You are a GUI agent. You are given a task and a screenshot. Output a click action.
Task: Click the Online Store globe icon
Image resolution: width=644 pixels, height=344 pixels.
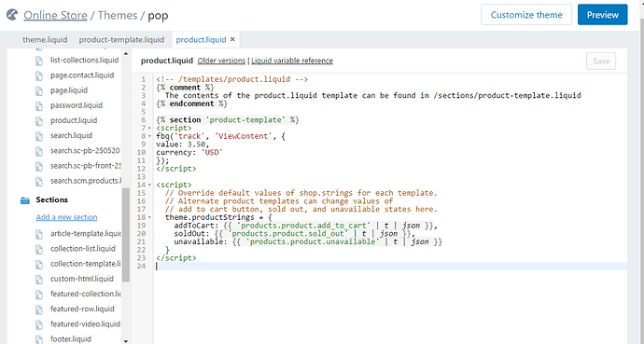coord(12,15)
